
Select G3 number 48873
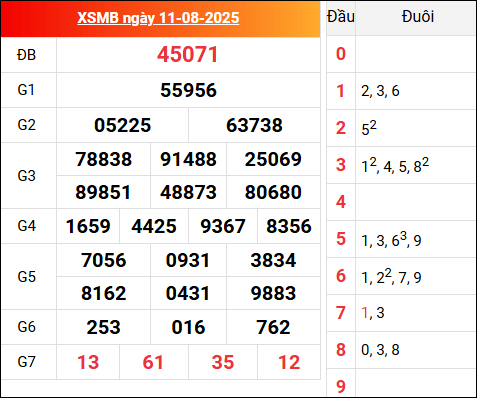[x=188, y=192]
